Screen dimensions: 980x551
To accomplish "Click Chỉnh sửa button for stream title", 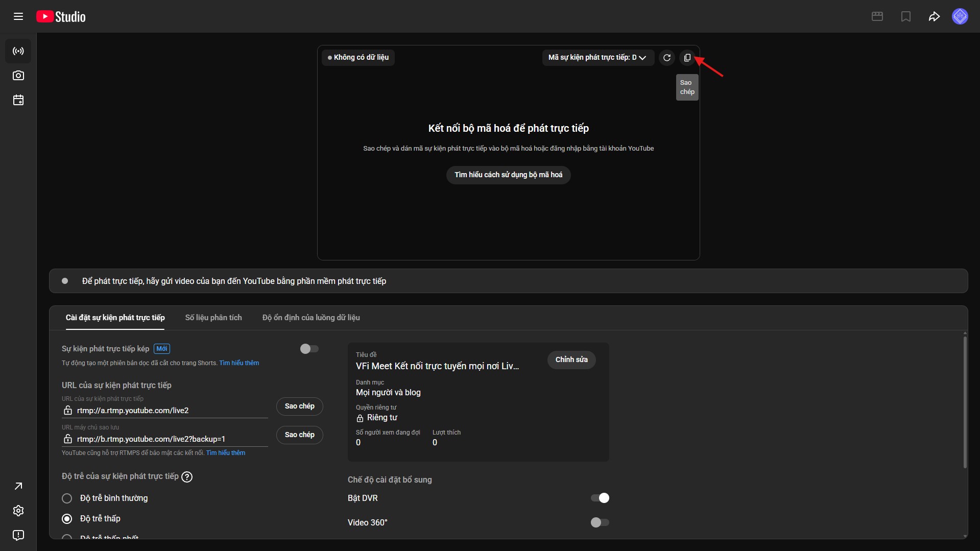I will [571, 360].
